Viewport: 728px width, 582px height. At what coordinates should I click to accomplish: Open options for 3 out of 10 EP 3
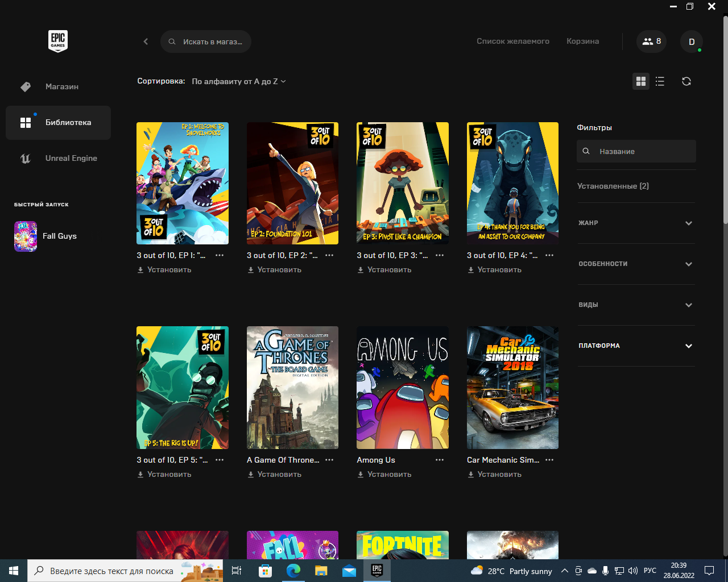coord(440,255)
